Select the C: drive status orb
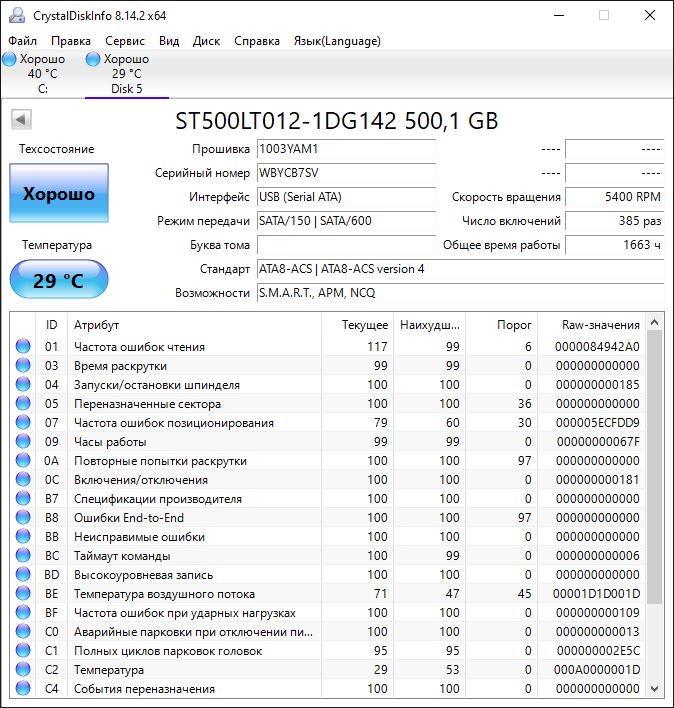Screen dimensions: 674x708 (10, 59)
